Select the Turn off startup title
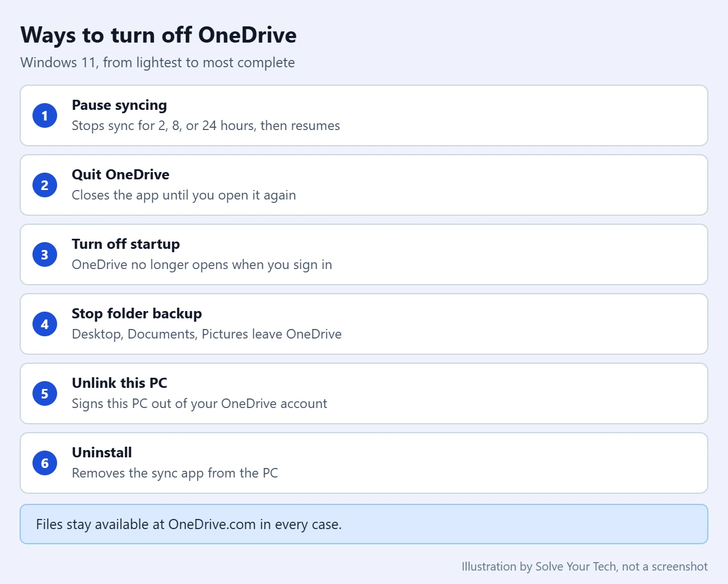Viewport: 728px width, 584px height. coord(126,244)
